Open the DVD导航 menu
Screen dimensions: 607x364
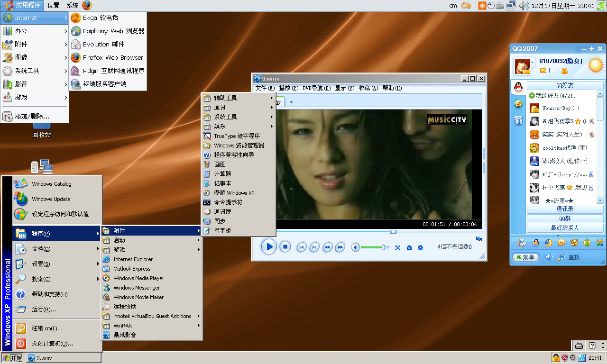pos(317,88)
